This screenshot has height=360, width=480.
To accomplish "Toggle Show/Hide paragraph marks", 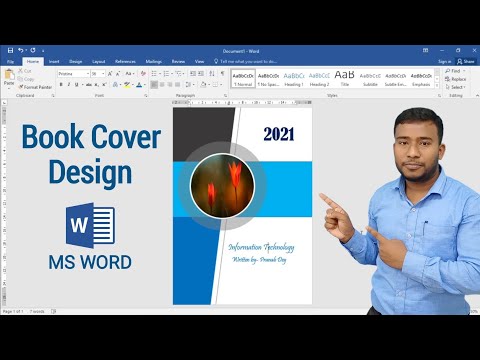I will 223,74.
